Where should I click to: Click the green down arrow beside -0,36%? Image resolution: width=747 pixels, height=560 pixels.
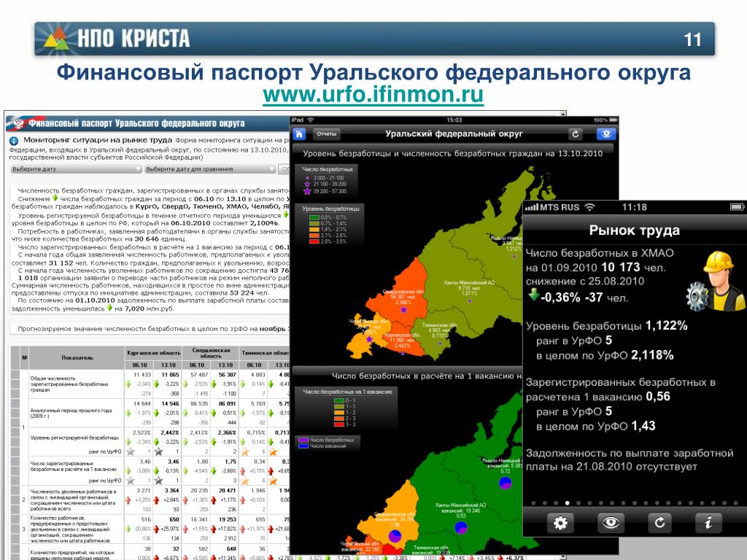click(x=533, y=295)
